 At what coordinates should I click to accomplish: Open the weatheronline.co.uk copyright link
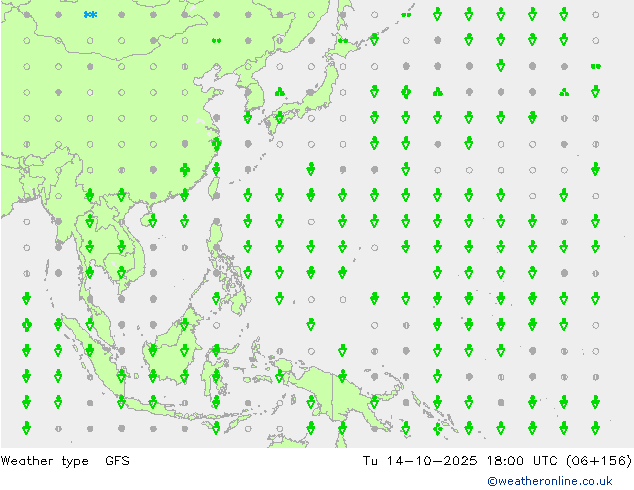point(549,481)
